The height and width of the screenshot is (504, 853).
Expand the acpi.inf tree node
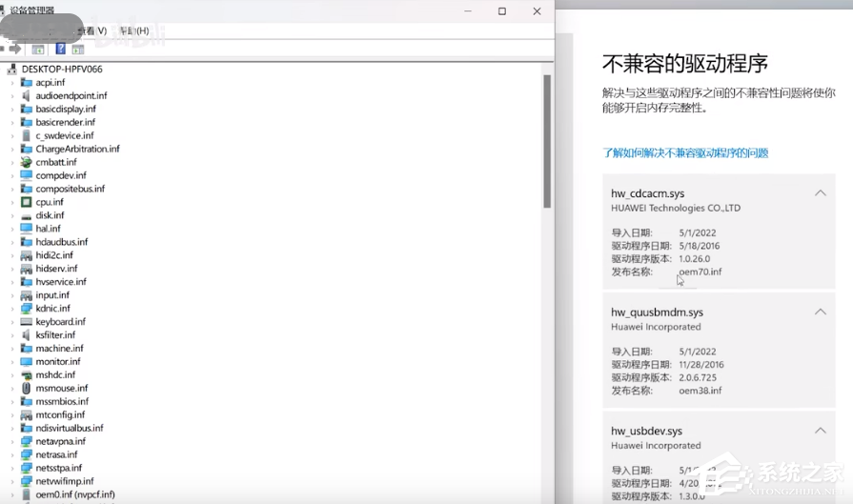12,83
